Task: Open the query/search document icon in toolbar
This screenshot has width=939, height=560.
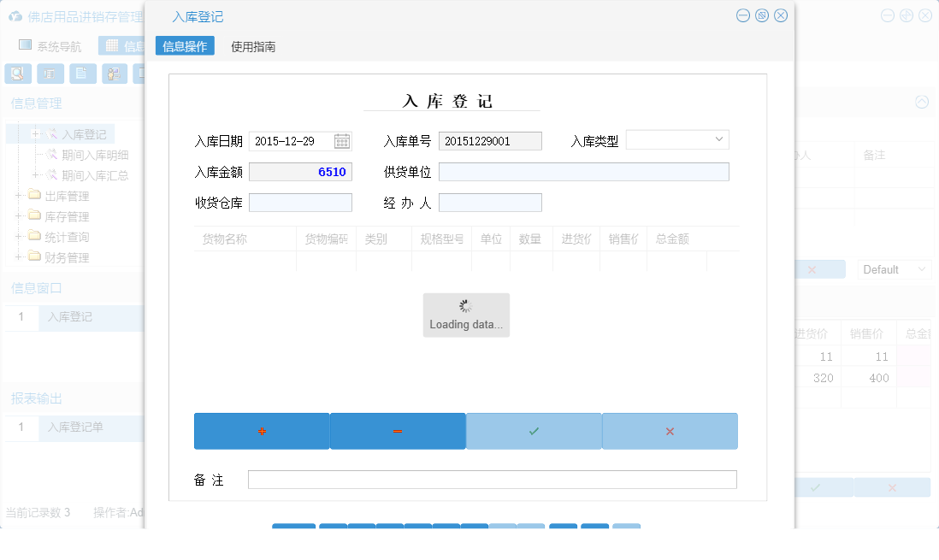Action: point(17,74)
